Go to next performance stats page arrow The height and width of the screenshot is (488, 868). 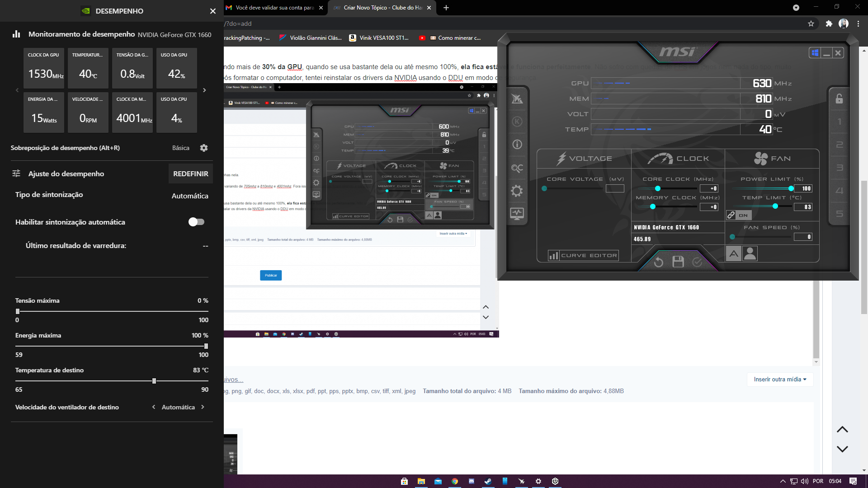click(x=204, y=90)
